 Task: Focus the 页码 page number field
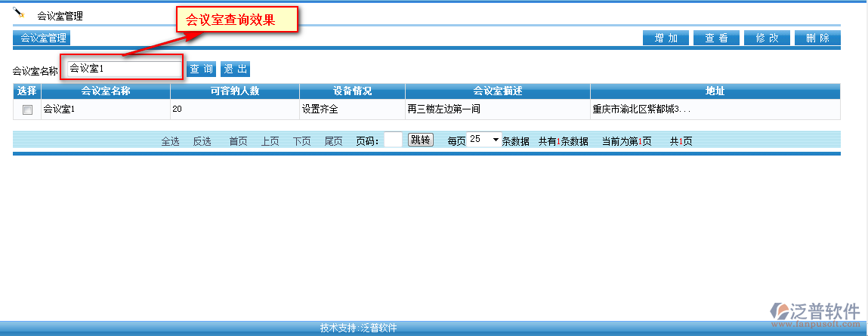pos(393,140)
